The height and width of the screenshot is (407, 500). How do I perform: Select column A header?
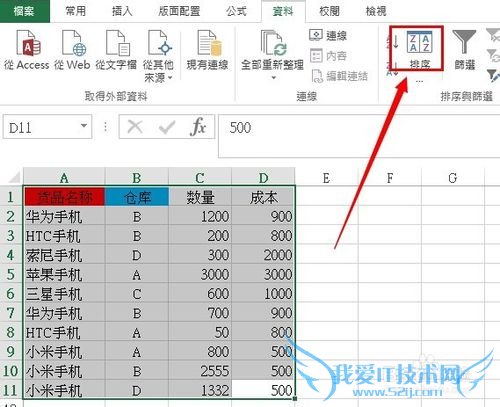[64, 178]
